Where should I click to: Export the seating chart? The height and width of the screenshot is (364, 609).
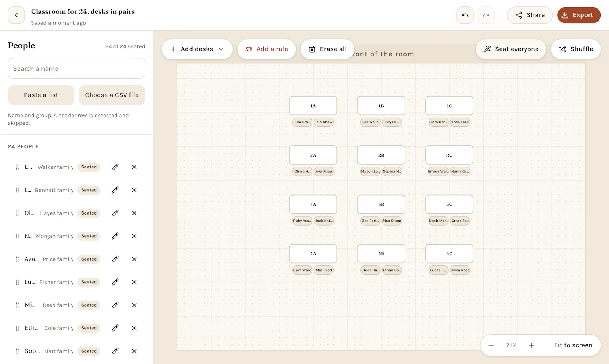(x=579, y=15)
